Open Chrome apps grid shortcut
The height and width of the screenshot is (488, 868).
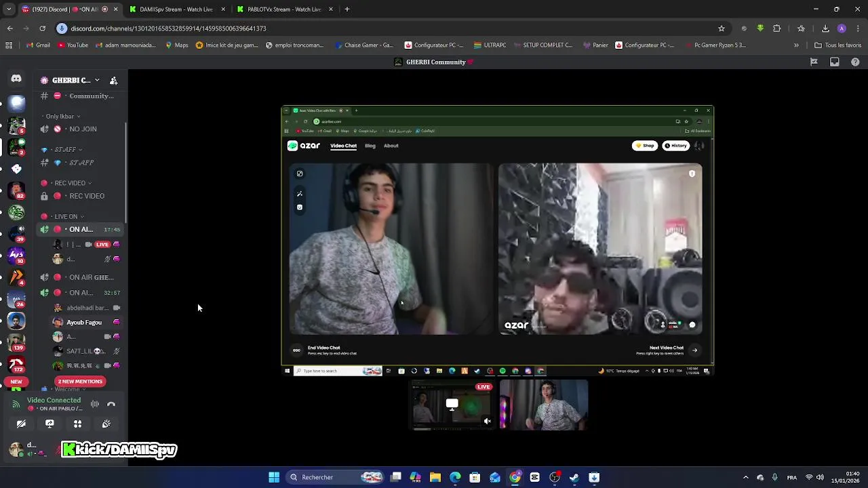click(x=9, y=45)
